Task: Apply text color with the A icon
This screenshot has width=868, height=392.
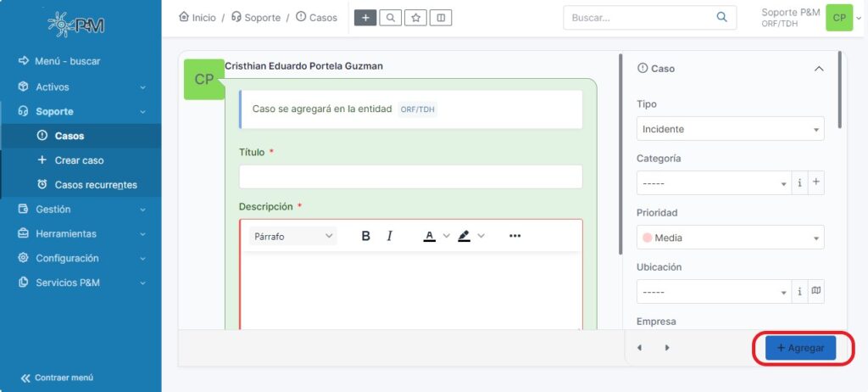Action: click(430, 236)
